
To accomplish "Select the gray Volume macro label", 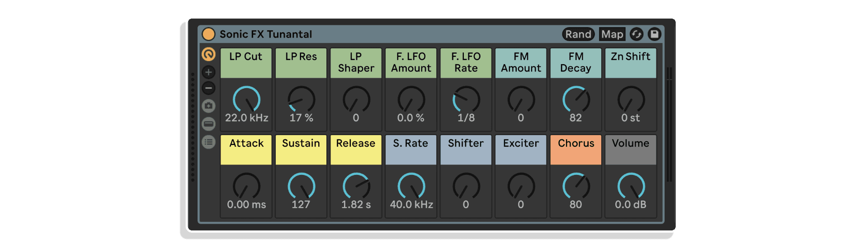I will pyautogui.click(x=631, y=150).
